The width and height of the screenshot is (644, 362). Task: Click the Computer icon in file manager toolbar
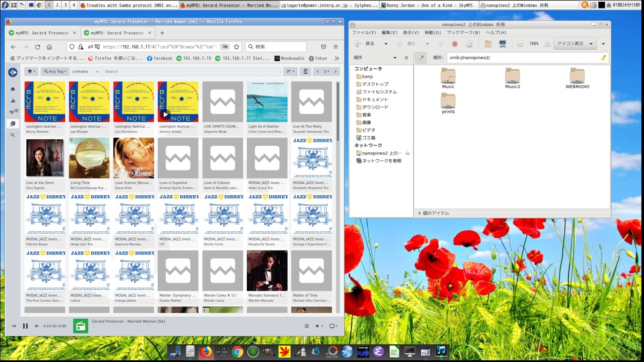502,44
